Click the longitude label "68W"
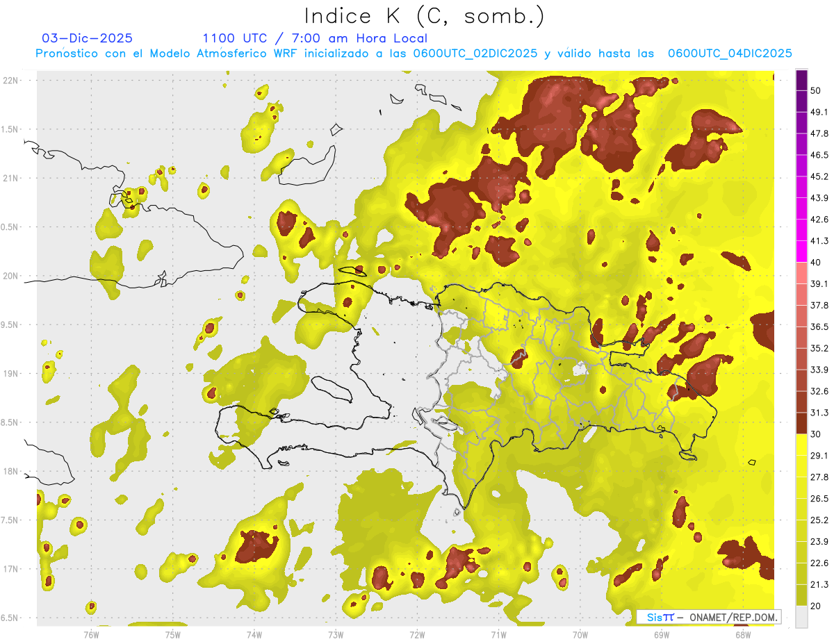This screenshot has height=644, width=834. pos(743,635)
